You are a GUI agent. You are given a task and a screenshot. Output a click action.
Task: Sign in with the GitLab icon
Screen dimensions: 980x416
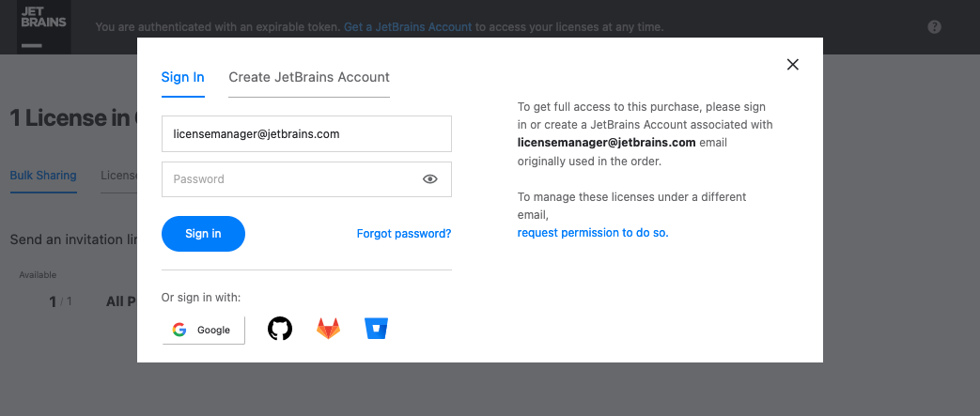(328, 329)
